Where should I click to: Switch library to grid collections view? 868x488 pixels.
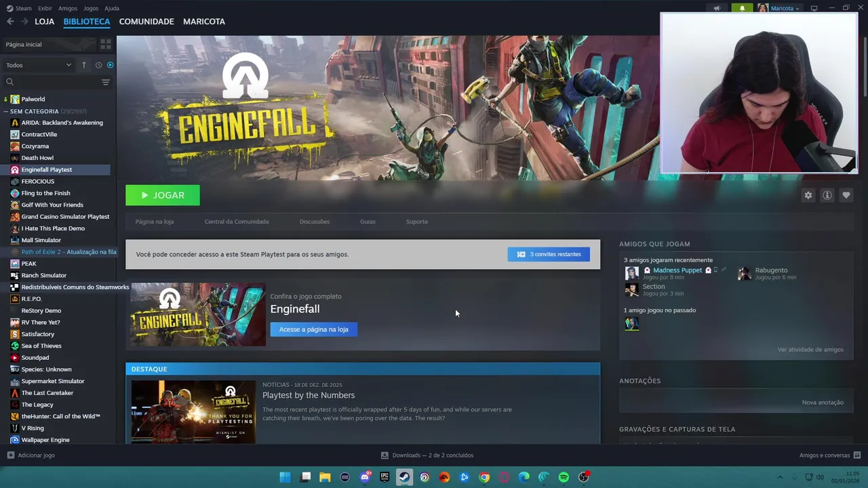[105, 44]
